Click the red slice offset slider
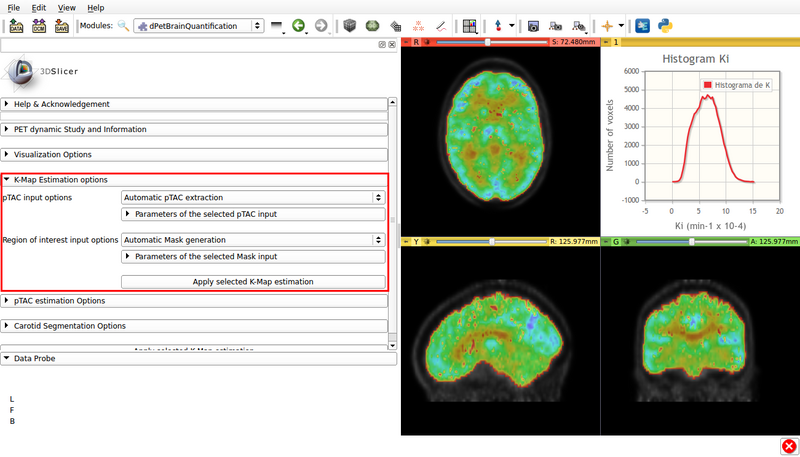 tap(489, 43)
